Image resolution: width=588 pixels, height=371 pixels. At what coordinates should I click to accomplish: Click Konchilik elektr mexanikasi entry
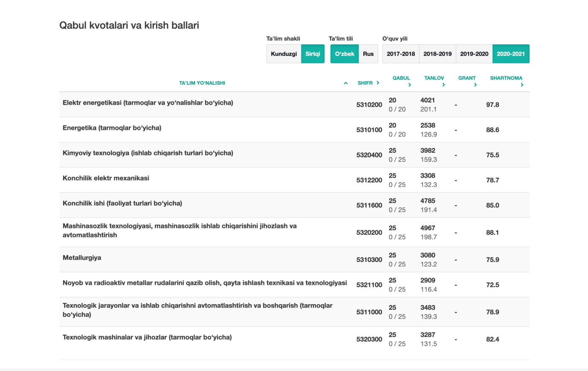click(x=106, y=178)
